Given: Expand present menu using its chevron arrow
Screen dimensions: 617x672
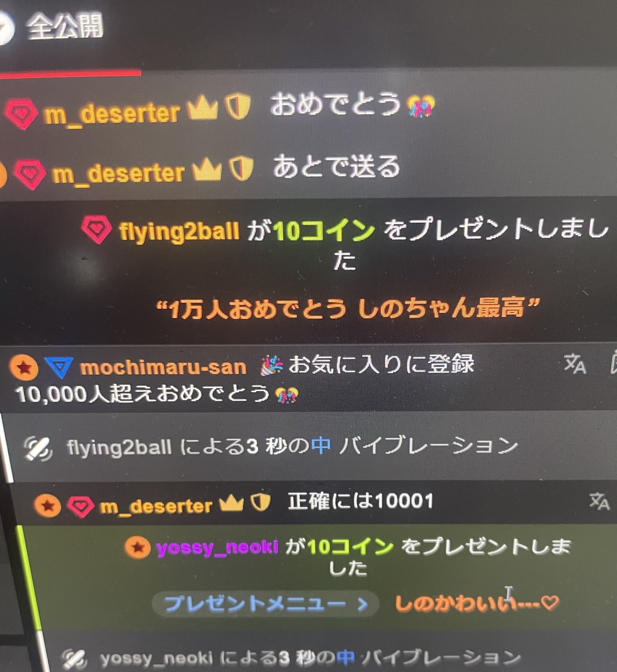Looking at the screenshot, I should (362, 604).
